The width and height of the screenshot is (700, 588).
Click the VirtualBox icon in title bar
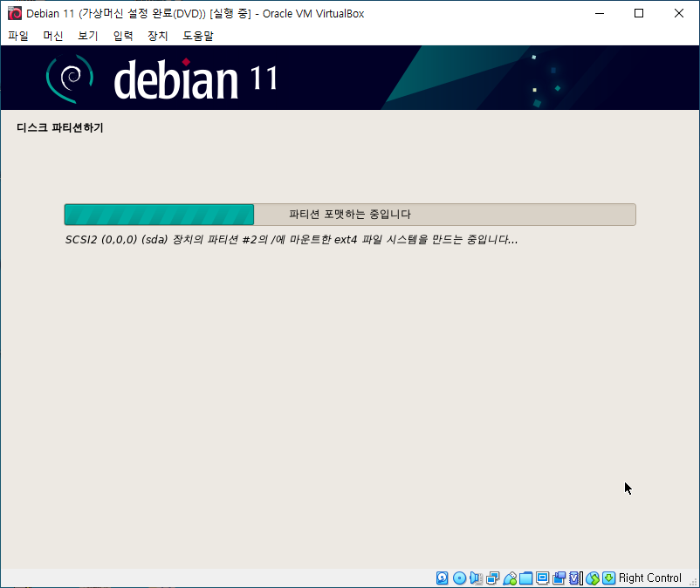[x=15, y=13]
